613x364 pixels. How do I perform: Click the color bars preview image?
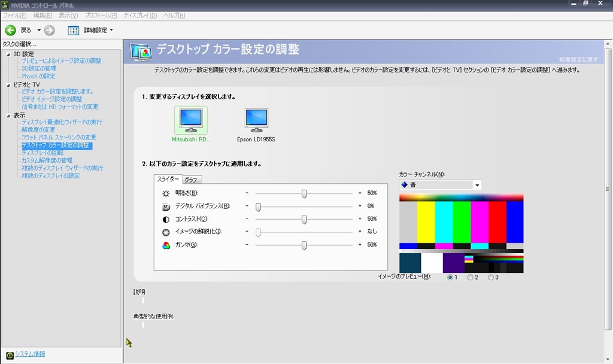click(x=462, y=233)
